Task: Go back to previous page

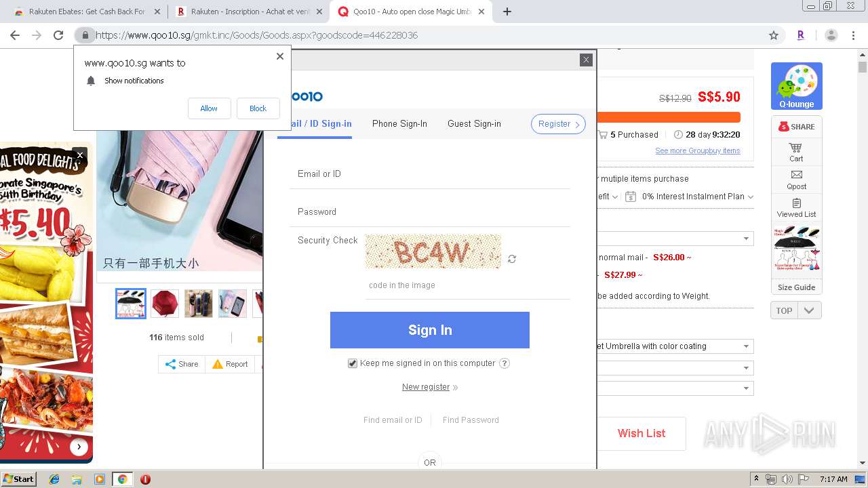Action: tap(15, 35)
